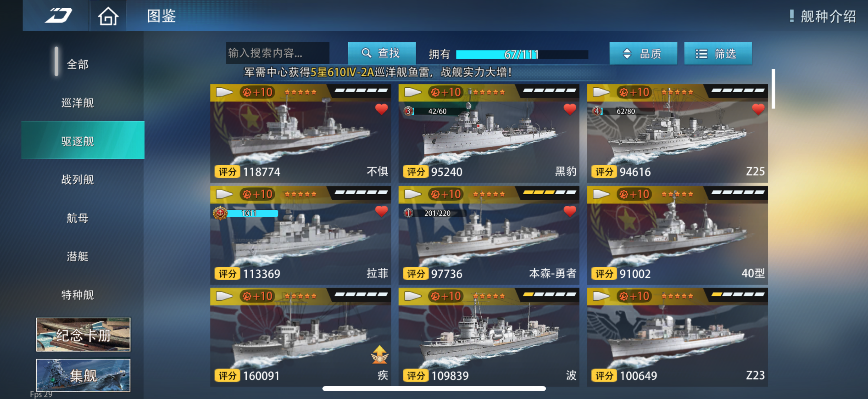Open the 品质 sort dropdown
Image resolution: width=868 pixels, height=399 pixels.
pos(643,53)
